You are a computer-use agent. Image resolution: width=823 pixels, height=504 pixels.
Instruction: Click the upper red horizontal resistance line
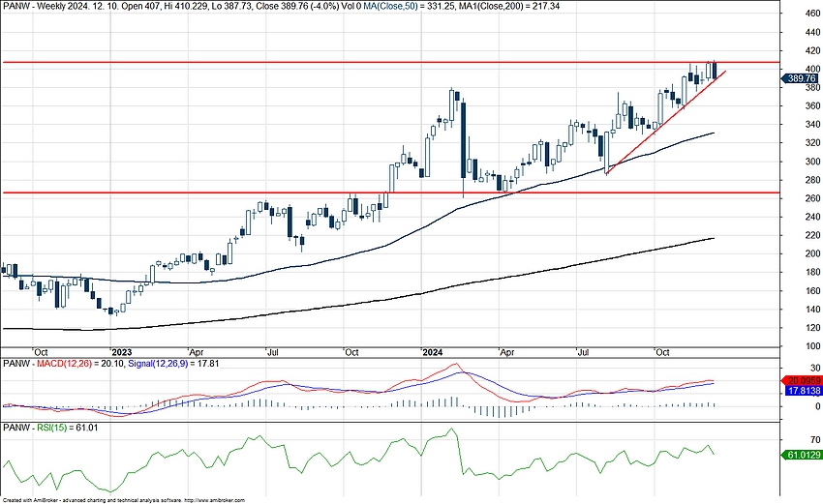pyautogui.click(x=390, y=63)
